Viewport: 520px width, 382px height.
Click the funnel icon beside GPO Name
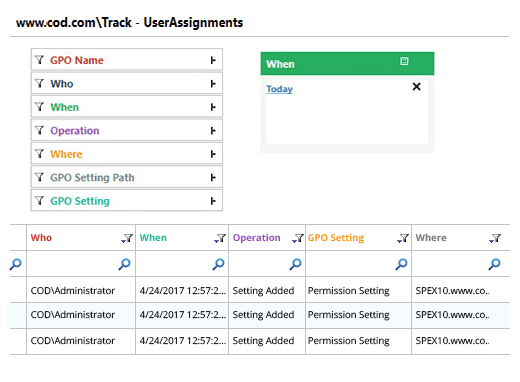coord(39,60)
